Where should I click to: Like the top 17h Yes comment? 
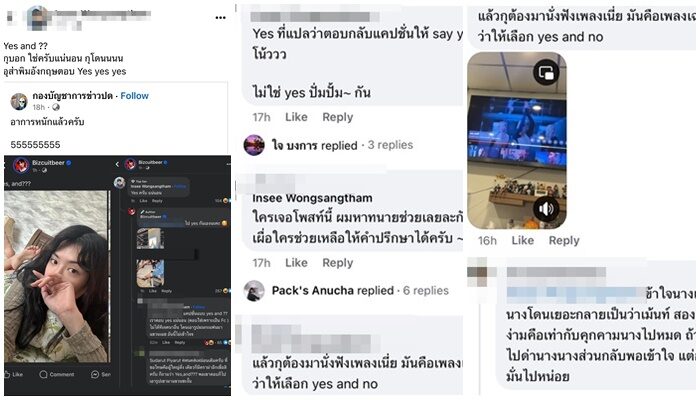click(296, 117)
